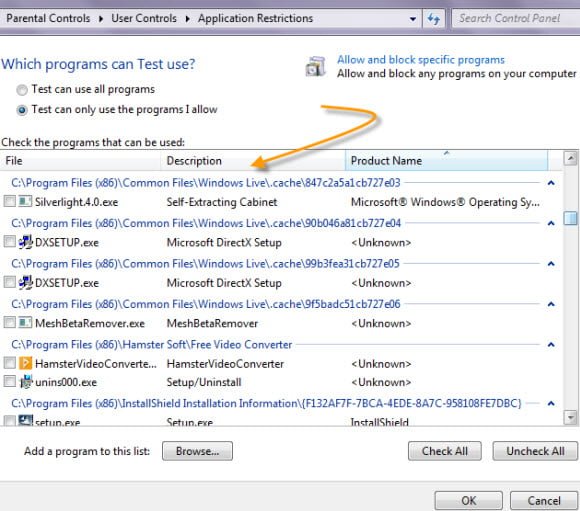Image resolution: width=580 pixels, height=511 pixels.
Task: Check the MeshBetaRemover.exe checkbox
Action: coord(9,323)
